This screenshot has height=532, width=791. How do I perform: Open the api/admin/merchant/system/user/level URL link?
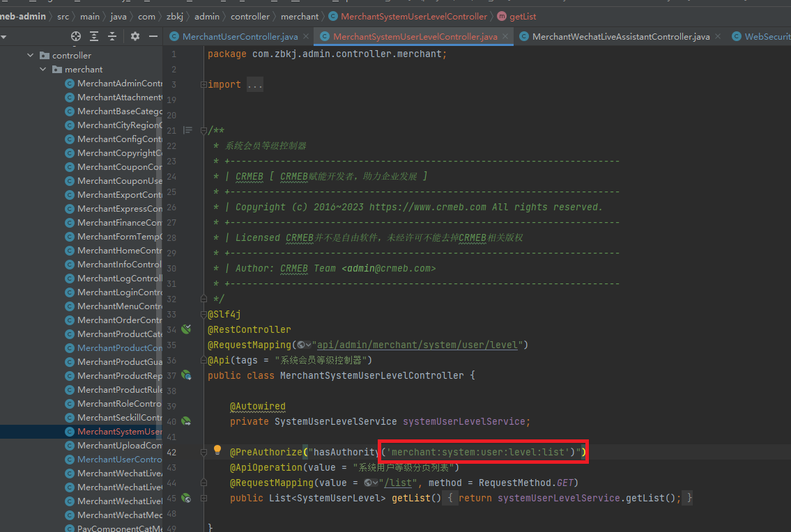(x=417, y=345)
